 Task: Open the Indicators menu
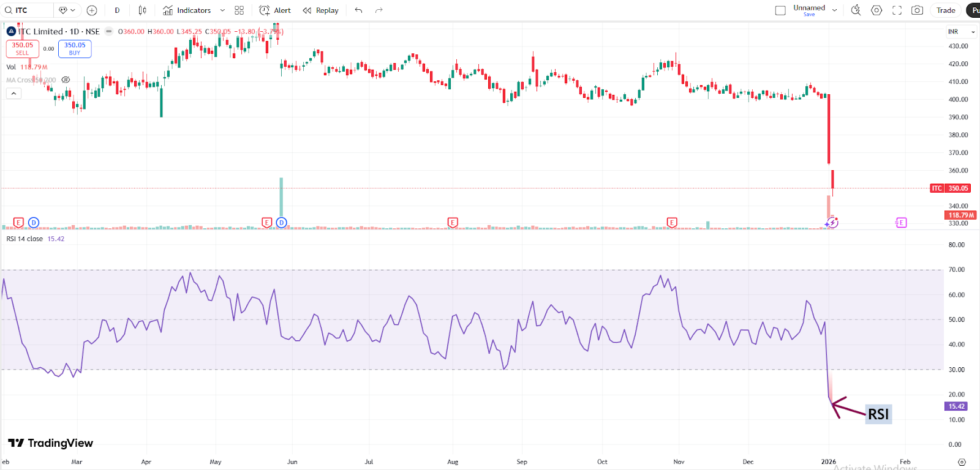(187, 10)
